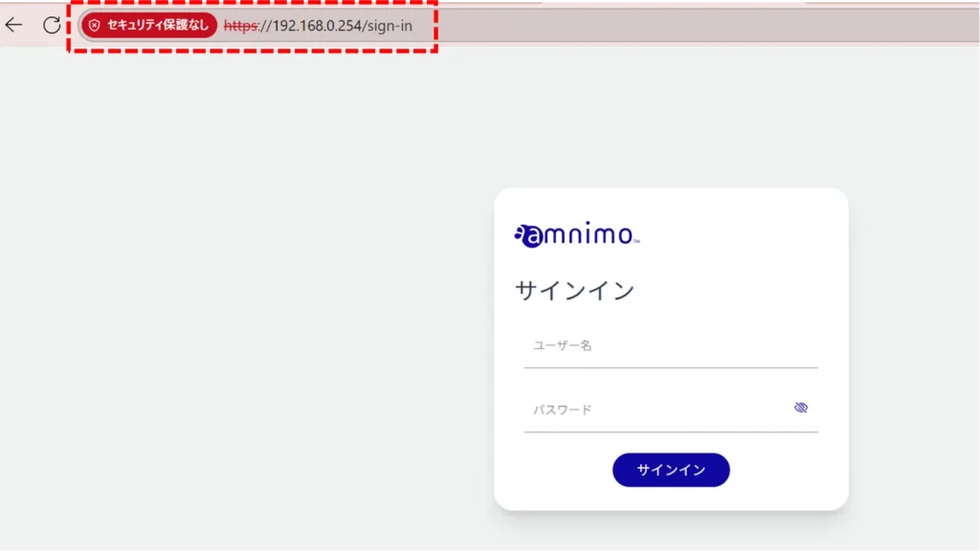Click the ユーザー名 placeholder label
This screenshot has width=980, height=551.
(562, 345)
